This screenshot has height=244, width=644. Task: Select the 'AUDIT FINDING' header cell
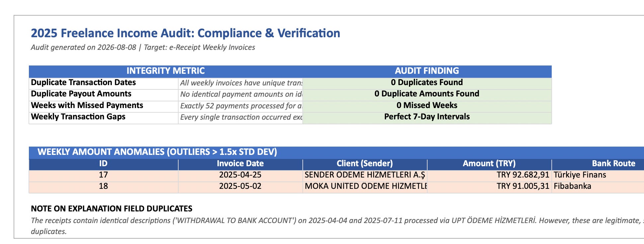coord(427,71)
